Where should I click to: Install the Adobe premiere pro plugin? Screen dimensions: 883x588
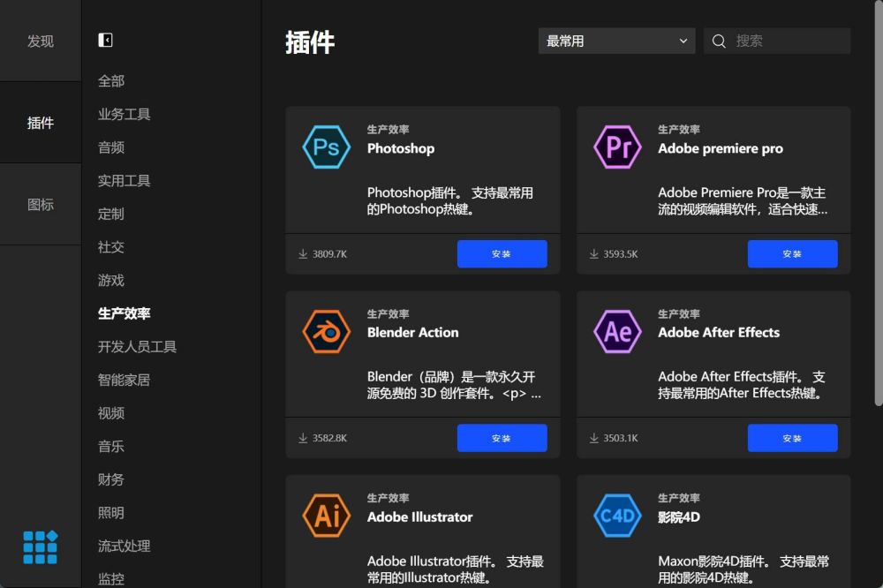[792, 254]
